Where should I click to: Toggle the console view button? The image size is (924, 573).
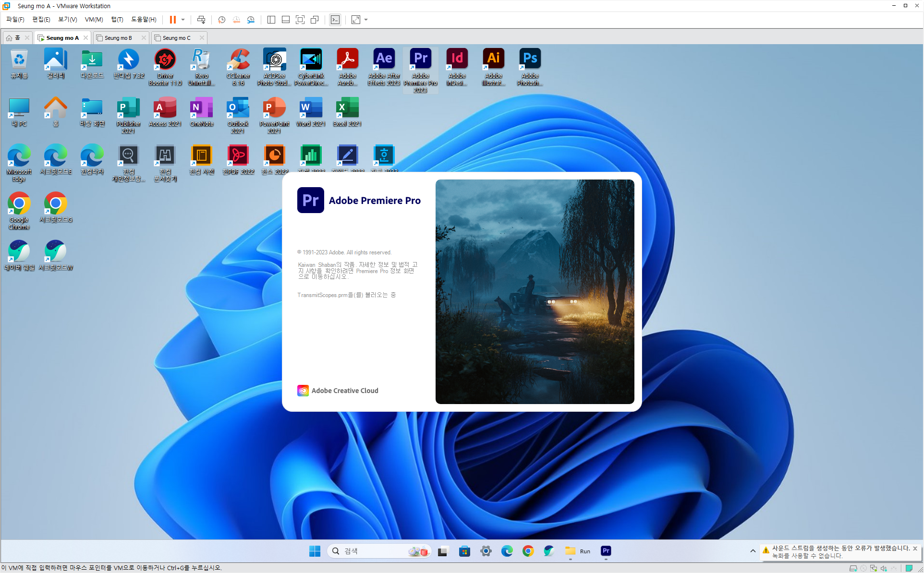[x=335, y=20]
